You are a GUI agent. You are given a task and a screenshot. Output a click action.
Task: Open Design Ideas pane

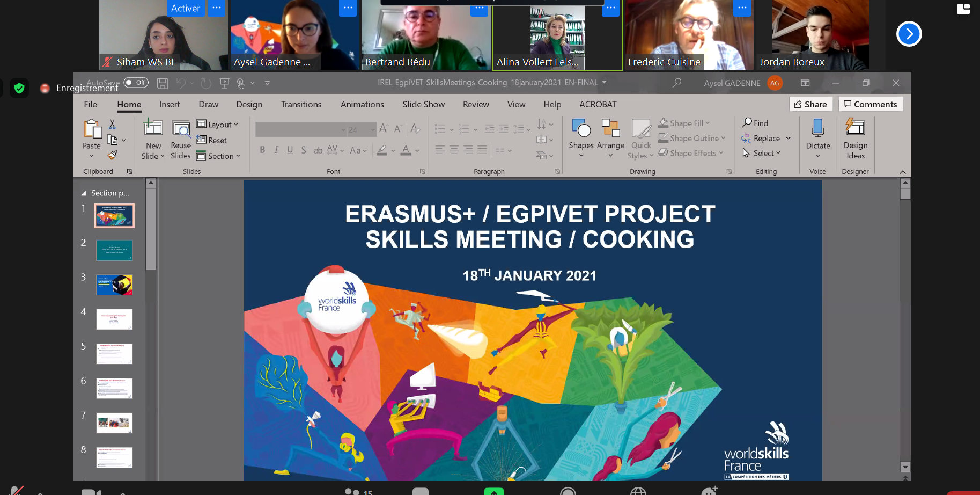[855, 139]
